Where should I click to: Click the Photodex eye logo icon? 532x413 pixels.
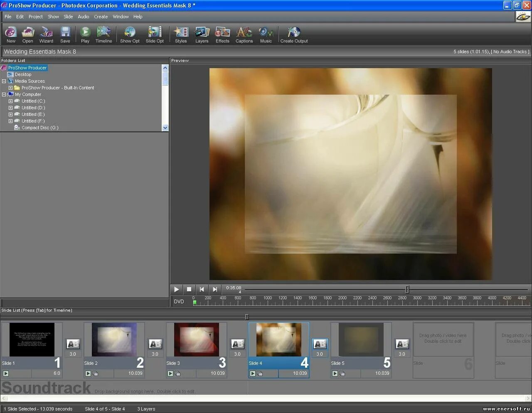click(x=523, y=17)
